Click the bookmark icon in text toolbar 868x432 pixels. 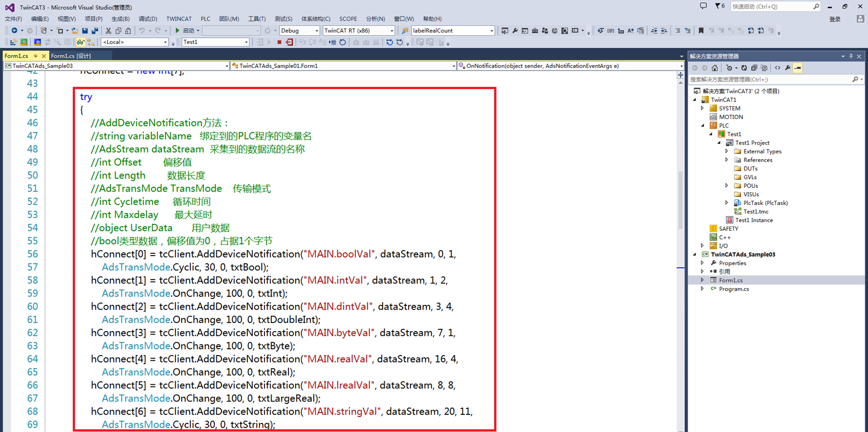(x=701, y=31)
